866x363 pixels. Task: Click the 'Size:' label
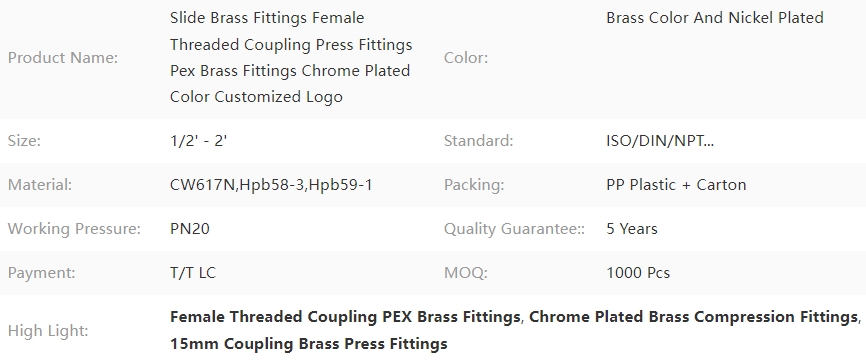tap(24, 140)
